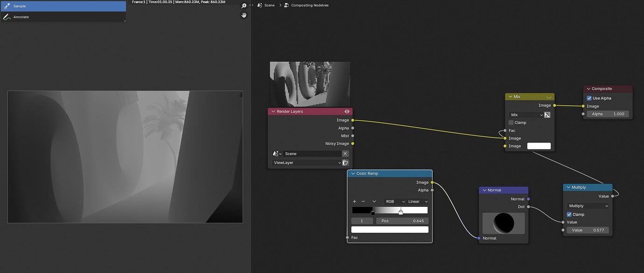
Task: Click the Scene name field in Render Layers
Action: [x=312, y=154]
